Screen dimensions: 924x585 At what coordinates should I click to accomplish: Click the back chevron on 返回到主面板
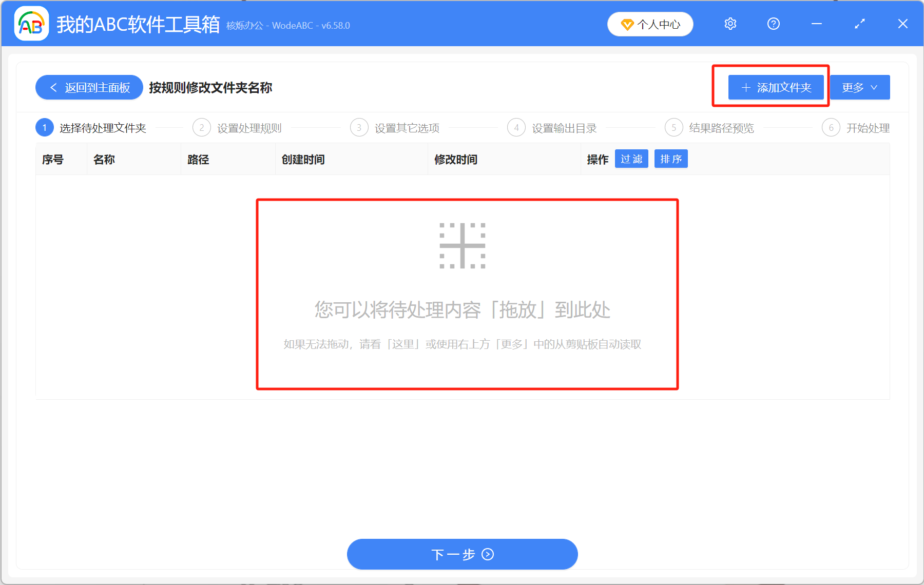pyautogui.click(x=53, y=87)
